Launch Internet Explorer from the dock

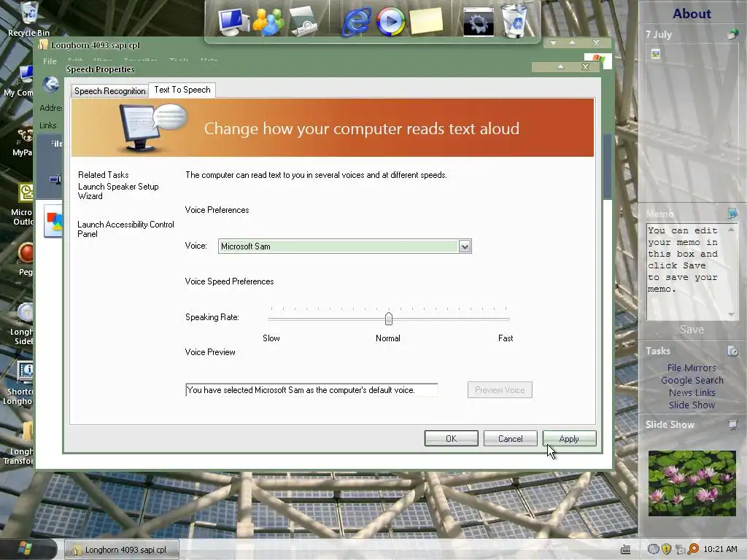tap(356, 21)
